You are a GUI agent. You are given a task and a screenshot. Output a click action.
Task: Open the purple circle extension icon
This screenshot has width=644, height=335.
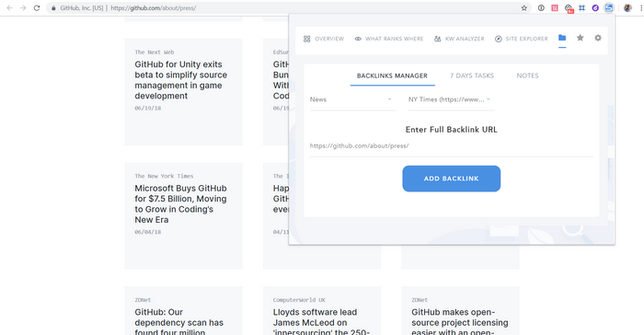(595, 7)
